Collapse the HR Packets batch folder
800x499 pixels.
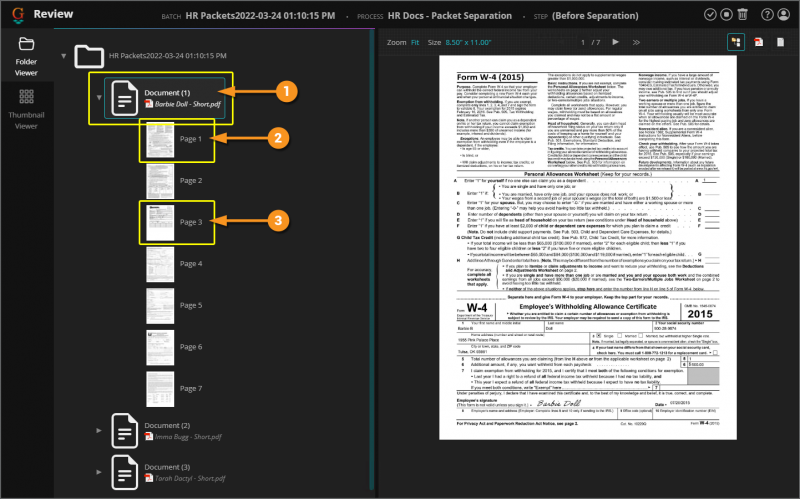[64, 56]
